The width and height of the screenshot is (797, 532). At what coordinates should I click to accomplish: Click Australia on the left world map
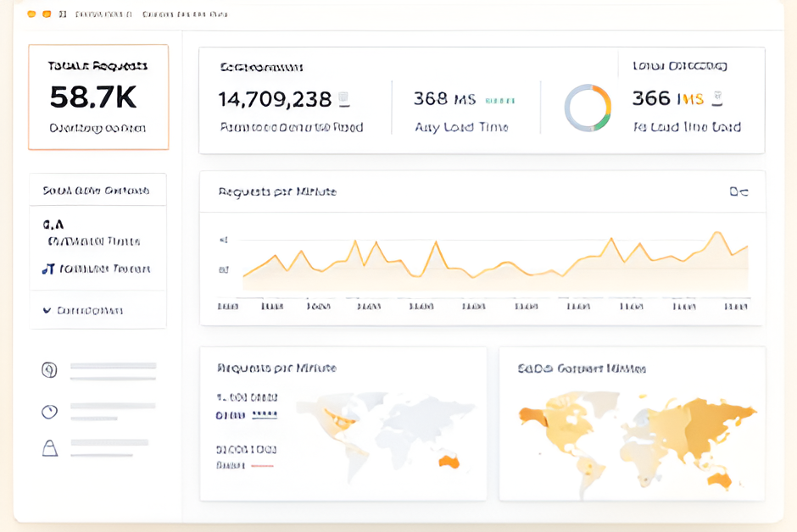449,462
